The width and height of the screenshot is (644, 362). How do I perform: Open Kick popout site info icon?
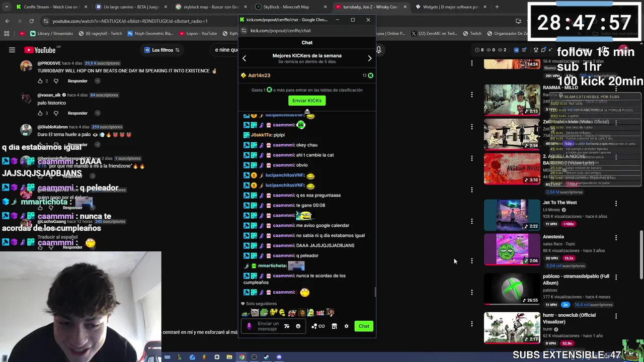(244, 30)
